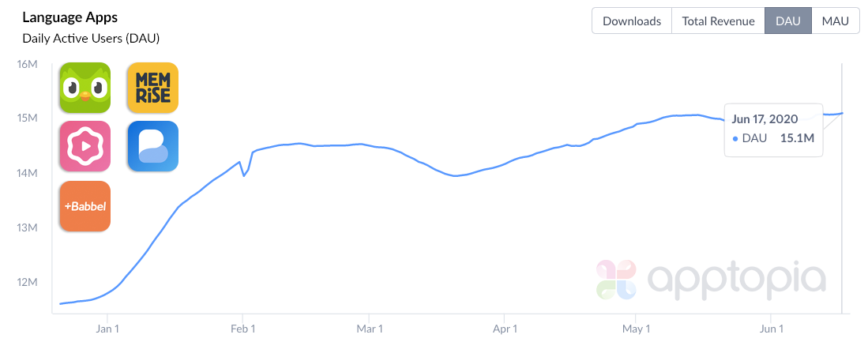The height and width of the screenshot is (342, 868).
Task: Click the Apr 1 date label
Action: pos(505,328)
